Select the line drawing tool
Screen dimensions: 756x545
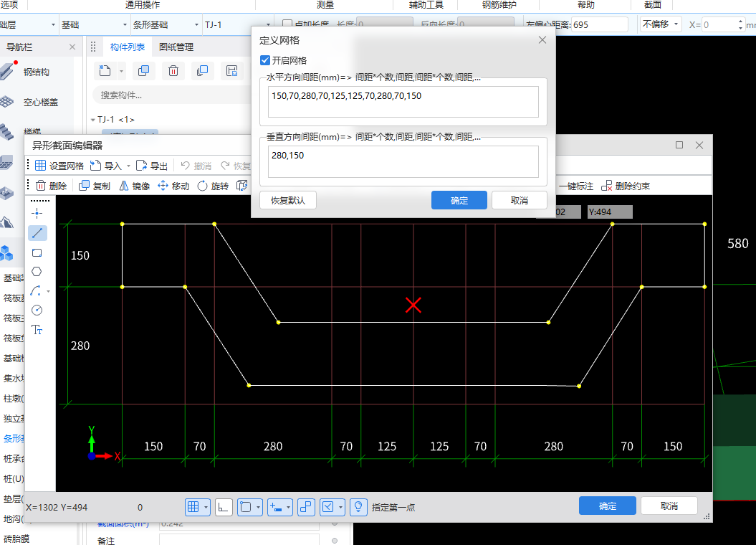tap(37, 233)
